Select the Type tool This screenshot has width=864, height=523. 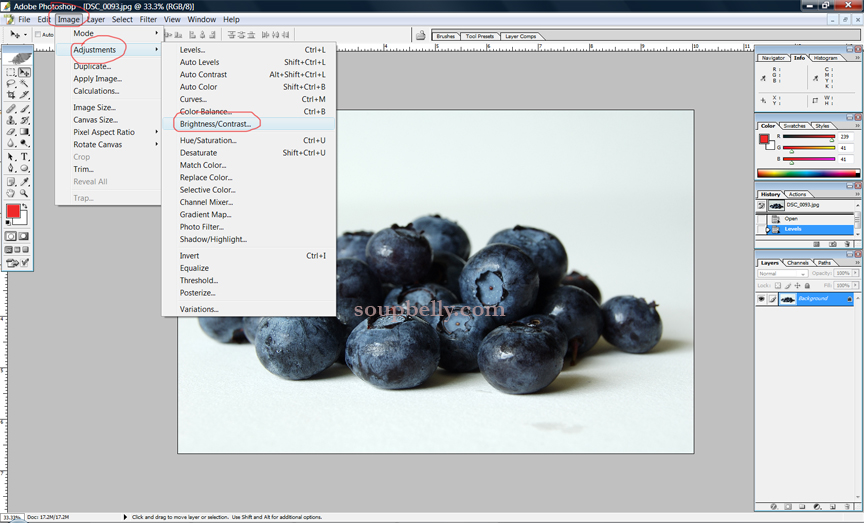(x=24, y=157)
